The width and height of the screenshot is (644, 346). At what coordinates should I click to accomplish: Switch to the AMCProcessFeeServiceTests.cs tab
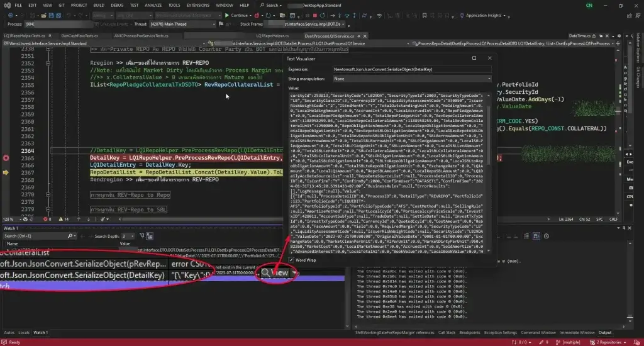142,36
